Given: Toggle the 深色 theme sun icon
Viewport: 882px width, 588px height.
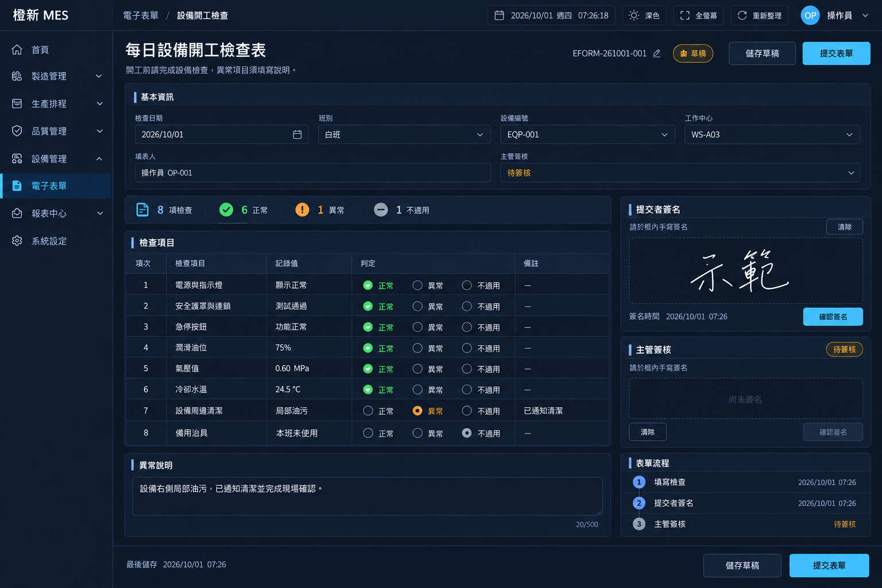Looking at the screenshot, I should coord(634,16).
